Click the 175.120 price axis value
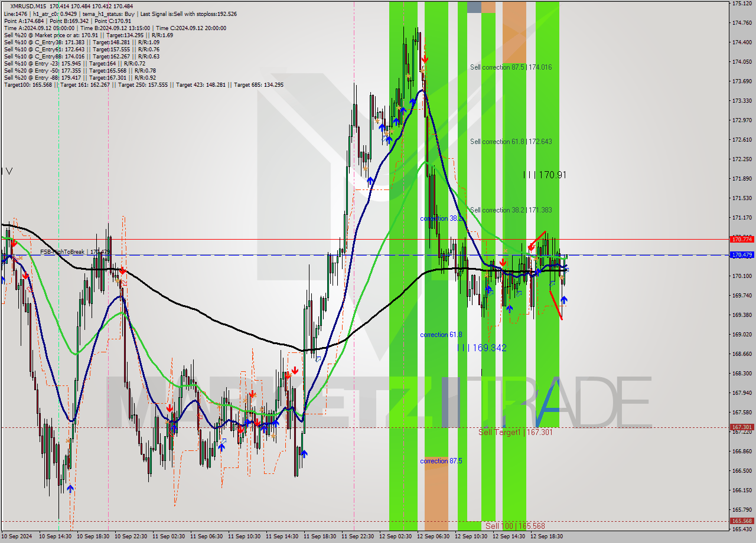Screen dimensions: 756x543 point(742,4)
